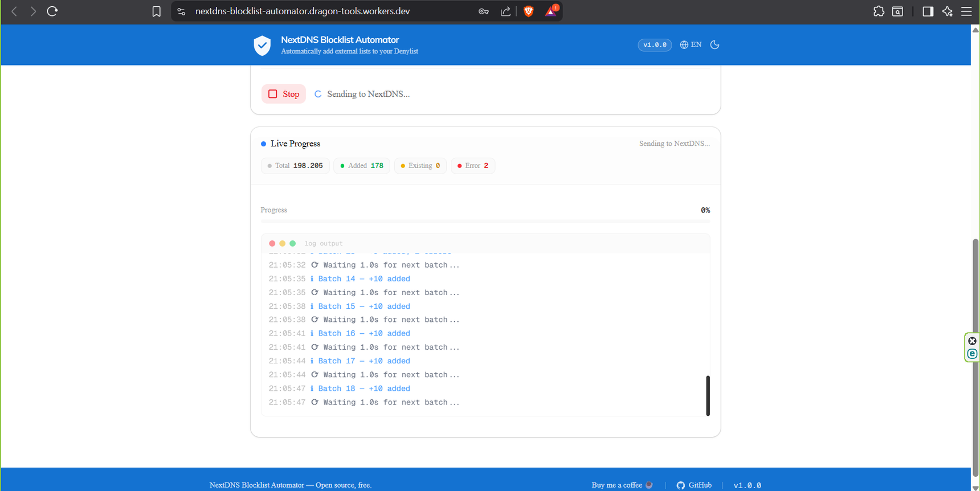This screenshot has height=491, width=980.
Task: Open the Brave Rewards icon with notification badge
Action: [551, 11]
